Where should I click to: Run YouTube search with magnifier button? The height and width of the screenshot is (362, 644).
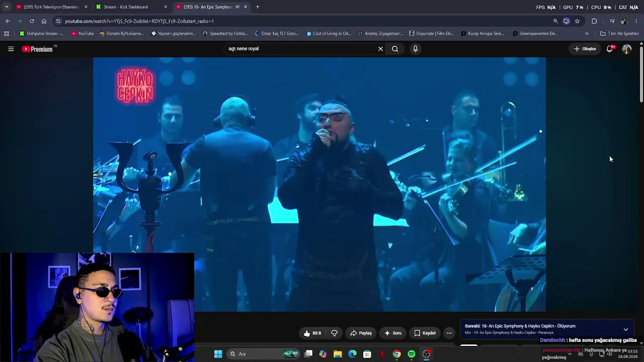tap(395, 49)
